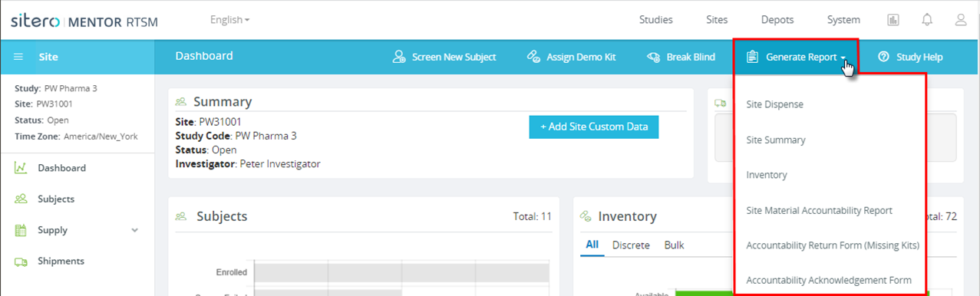980x296 pixels.
Task: Select Site Dispense report
Action: tap(774, 104)
